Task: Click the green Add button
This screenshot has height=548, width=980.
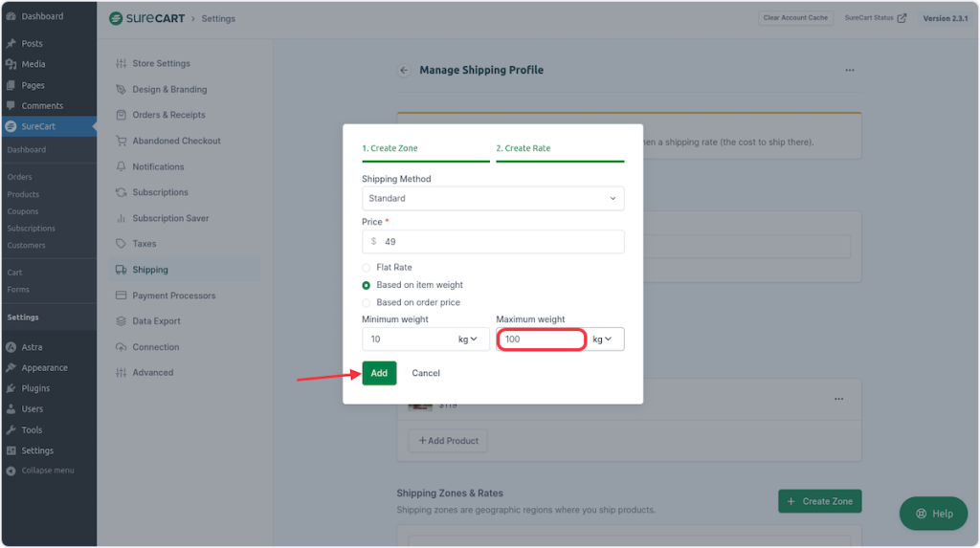Action: (x=379, y=373)
